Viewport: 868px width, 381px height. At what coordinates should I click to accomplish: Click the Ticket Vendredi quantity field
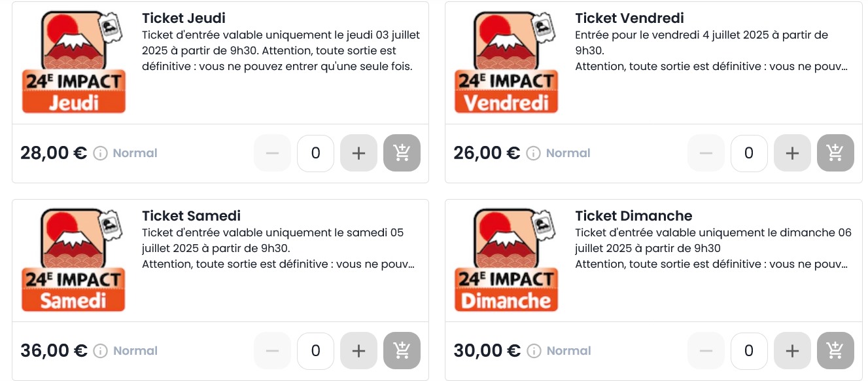pyautogui.click(x=749, y=153)
